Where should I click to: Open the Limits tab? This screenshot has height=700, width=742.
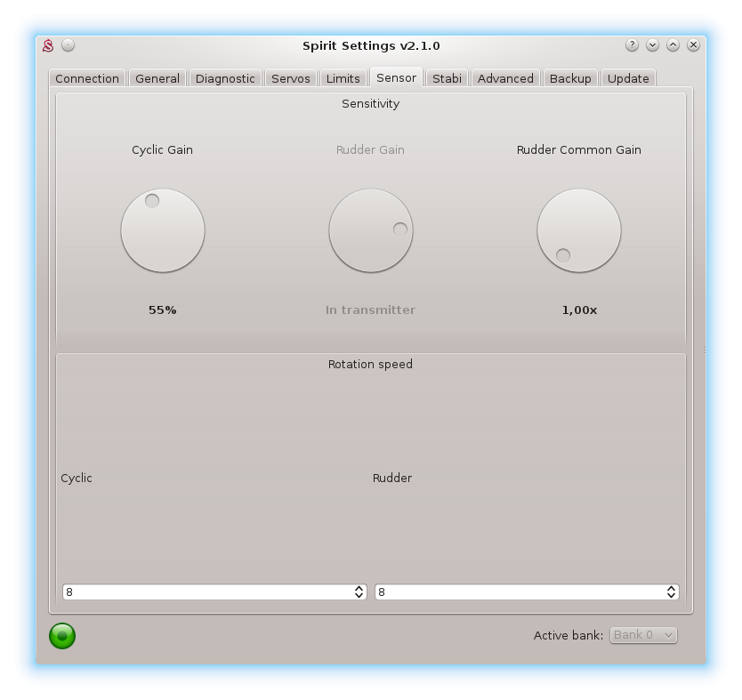[343, 78]
